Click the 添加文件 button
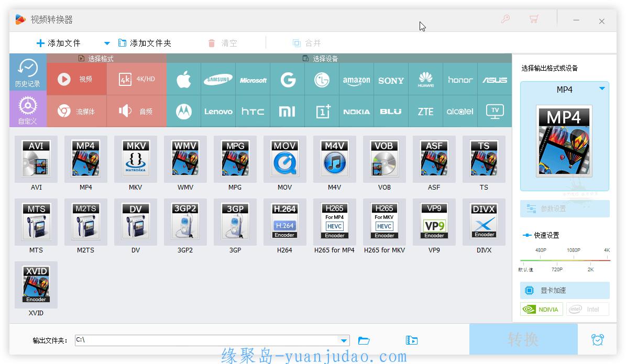 [58, 43]
